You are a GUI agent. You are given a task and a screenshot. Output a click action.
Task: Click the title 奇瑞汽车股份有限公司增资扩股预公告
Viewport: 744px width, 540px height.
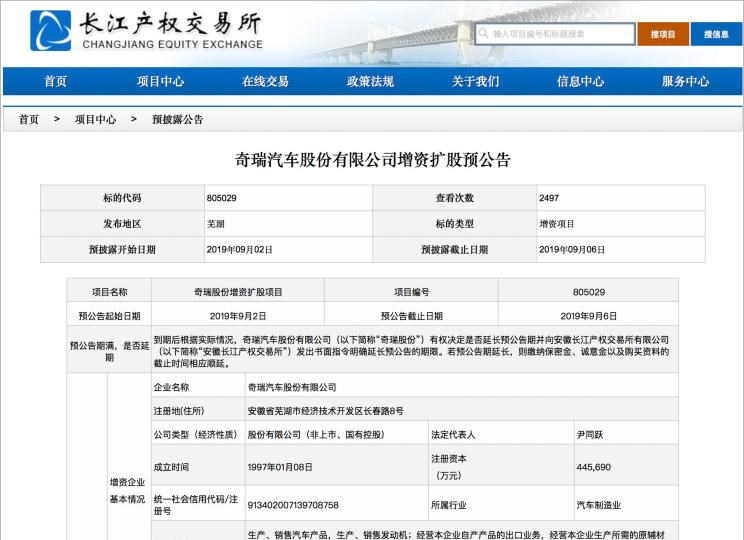[372, 159]
